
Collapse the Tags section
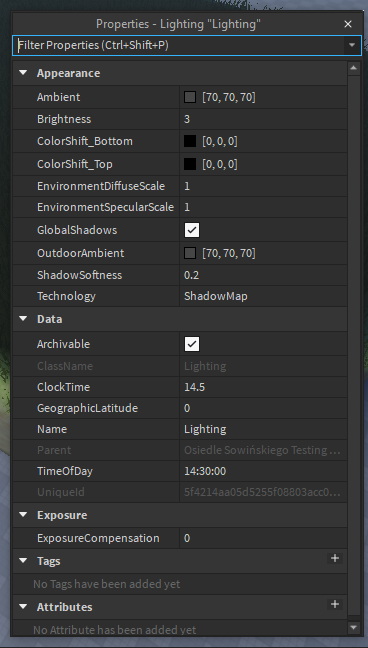[24, 561]
